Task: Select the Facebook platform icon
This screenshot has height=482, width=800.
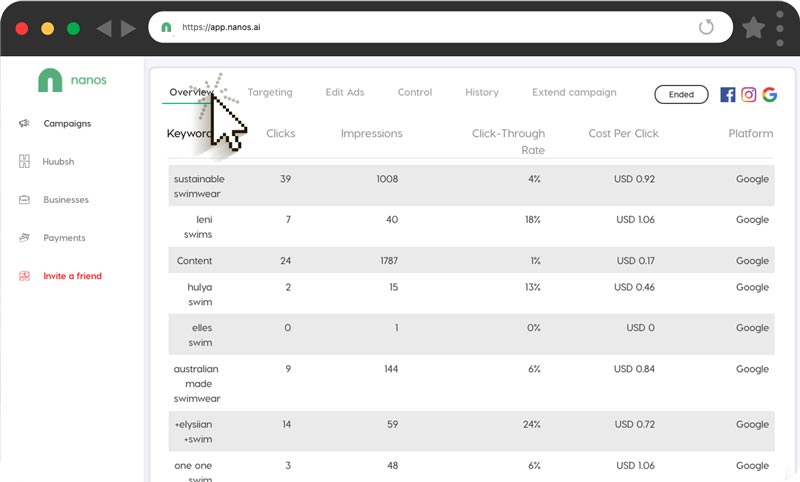Action: 727,95
